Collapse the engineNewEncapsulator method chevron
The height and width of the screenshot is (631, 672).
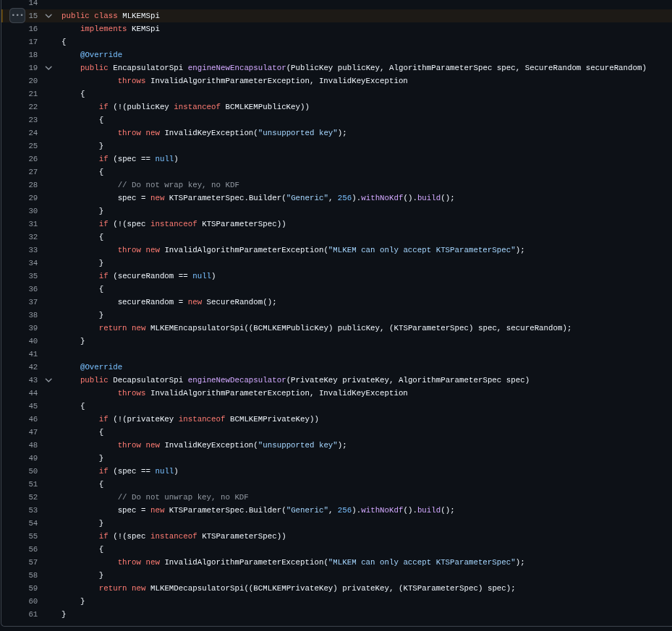click(48, 68)
